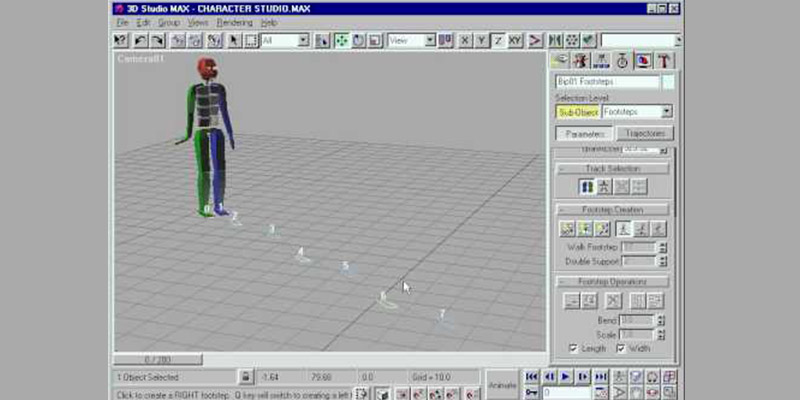Click the Bip01 Footsteps name field
The height and width of the screenshot is (400, 800).
(x=607, y=82)
